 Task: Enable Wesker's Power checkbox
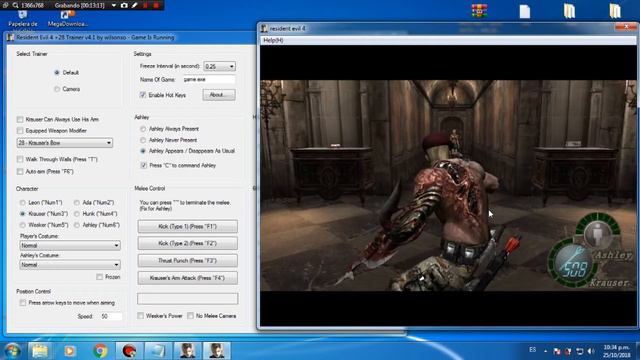tap(140, 316)
